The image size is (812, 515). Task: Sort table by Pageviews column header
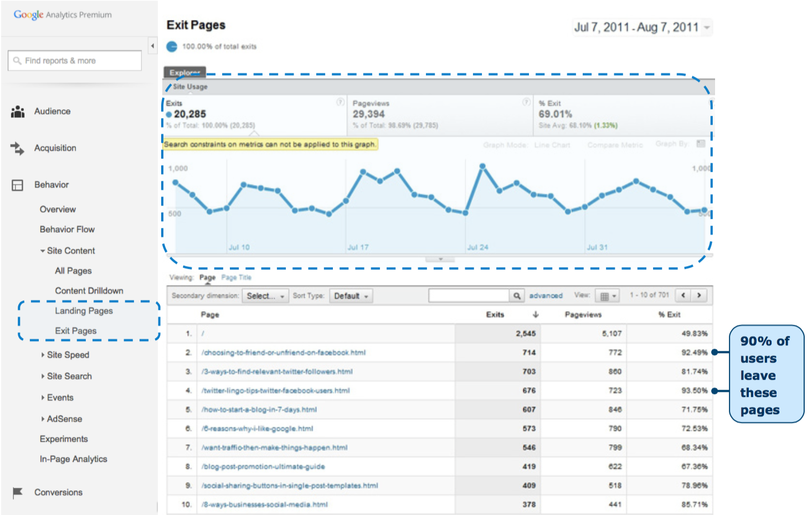coord(583,315)
